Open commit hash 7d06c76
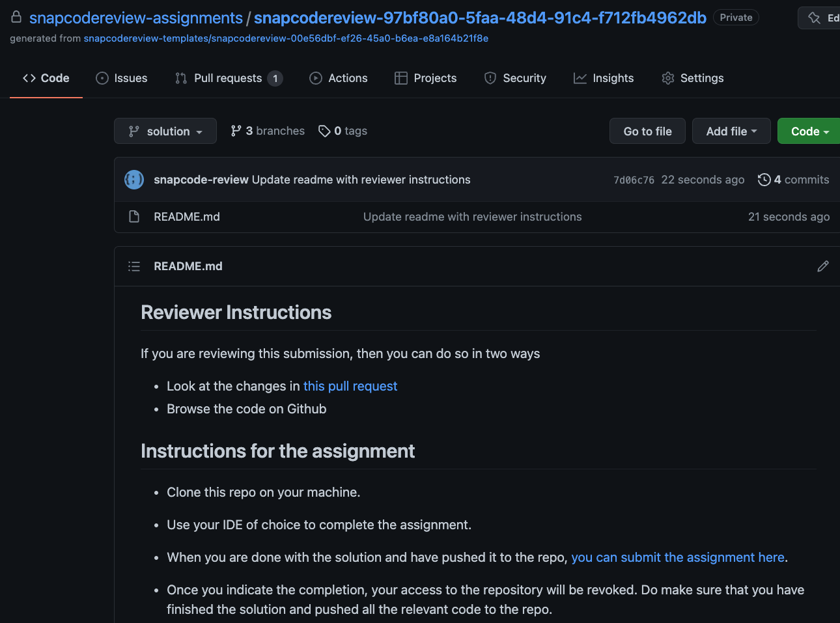Viewport: 840px width, 623px height. pos(634,180)
